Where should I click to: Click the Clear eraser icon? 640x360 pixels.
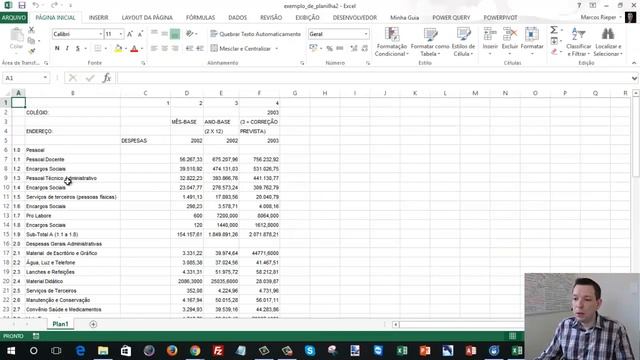[554, 51]
